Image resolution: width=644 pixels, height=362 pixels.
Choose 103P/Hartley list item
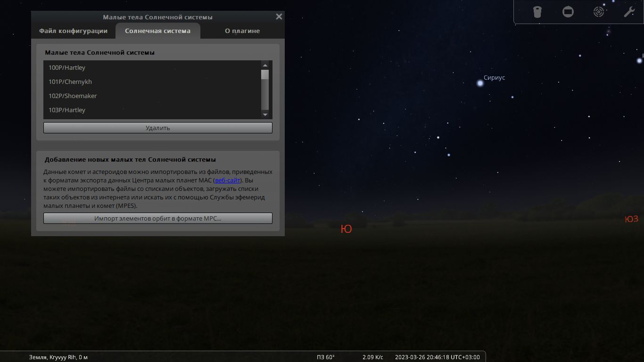coord(67,110)
